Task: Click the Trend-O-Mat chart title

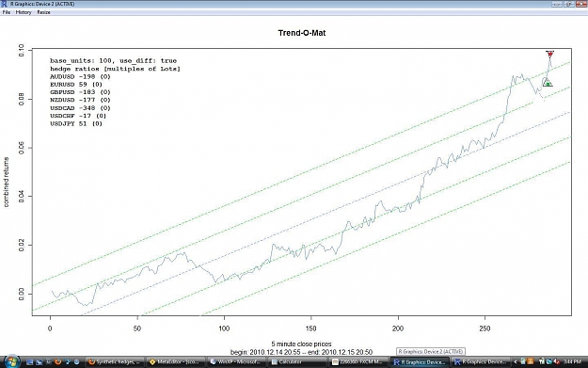Action: pos(302,33)
